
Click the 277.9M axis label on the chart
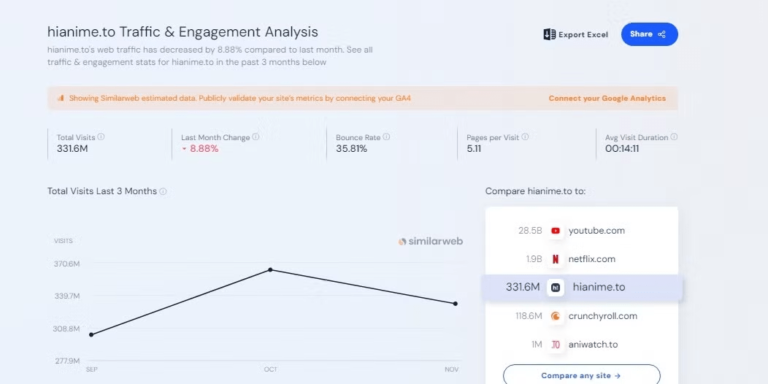pos(67,361)
